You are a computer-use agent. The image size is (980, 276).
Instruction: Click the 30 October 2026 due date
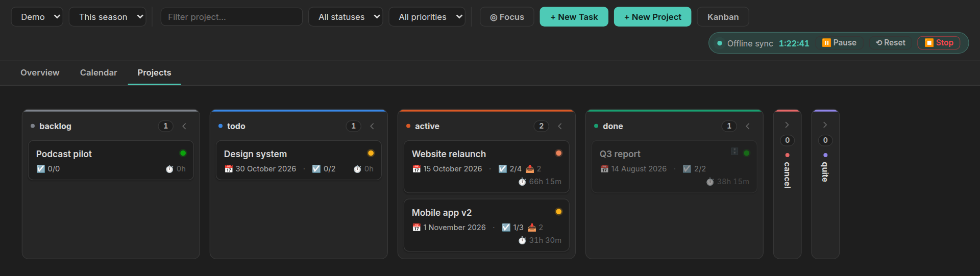pyautogui.click(x=265, y=169)
